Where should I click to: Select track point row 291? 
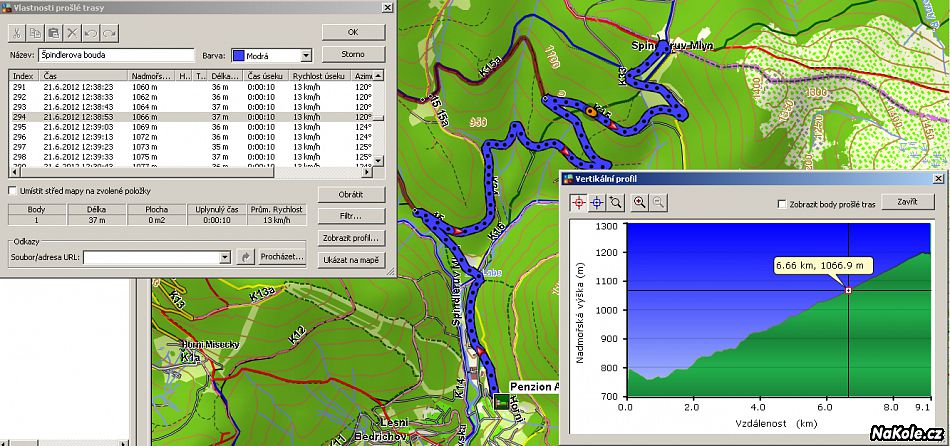click(x=191, y=87)
